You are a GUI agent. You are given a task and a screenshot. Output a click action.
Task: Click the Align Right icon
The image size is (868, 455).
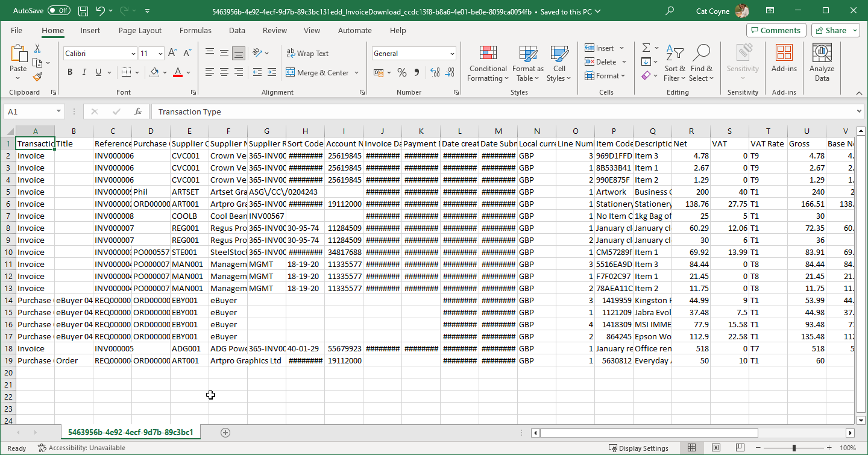[x=239, y=72]
